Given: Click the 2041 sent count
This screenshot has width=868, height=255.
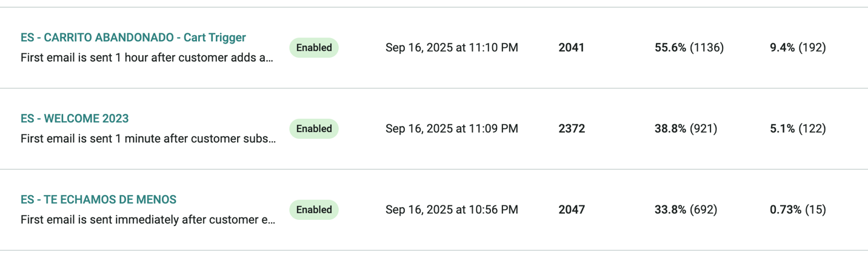Looking at the screenshot, I should point(572,48).
